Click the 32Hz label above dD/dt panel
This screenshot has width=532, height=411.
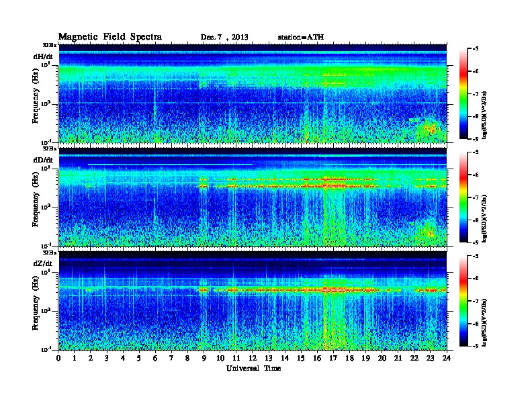click(x=50, y=148)
